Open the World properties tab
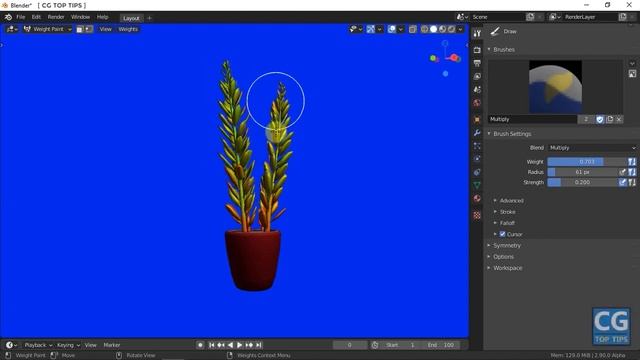This screenshot has width=640, height=360. [477, 103]
